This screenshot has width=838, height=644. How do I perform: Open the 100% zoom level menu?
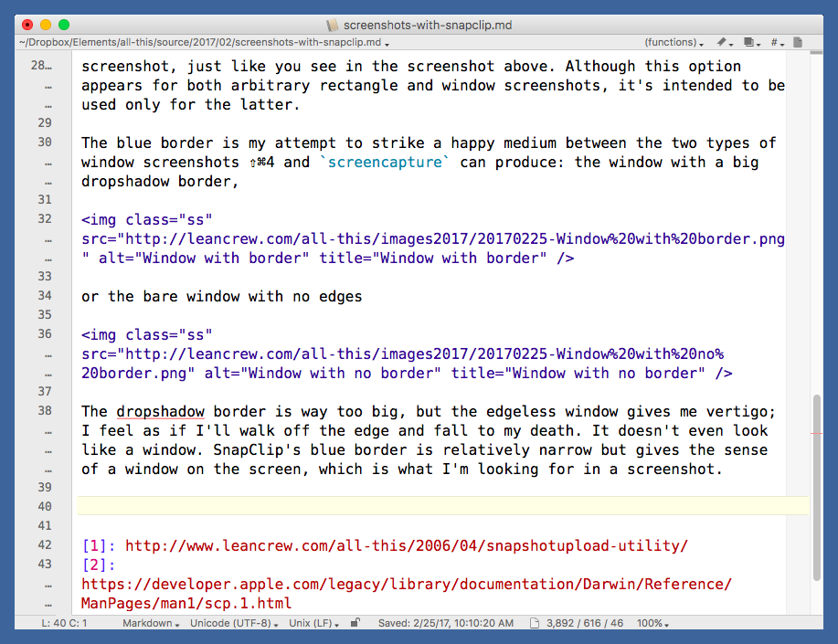pos(652,623)
